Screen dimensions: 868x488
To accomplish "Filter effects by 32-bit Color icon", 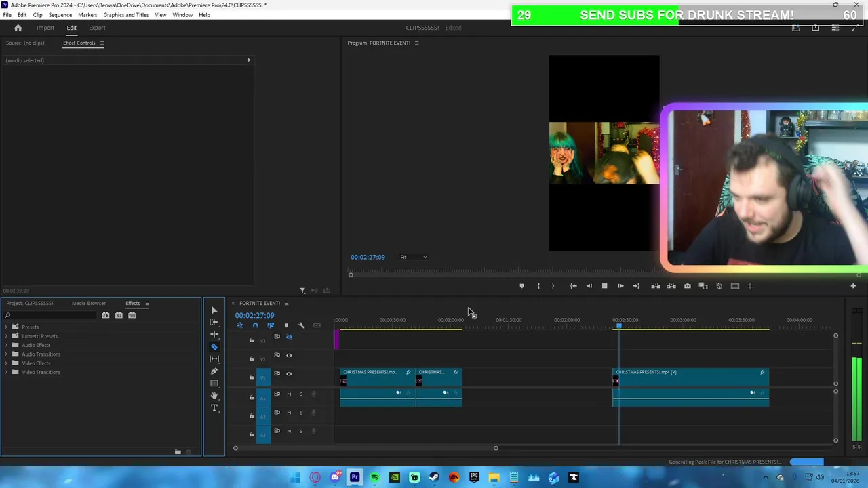I will pyautogui.click(x=119, y=315).
